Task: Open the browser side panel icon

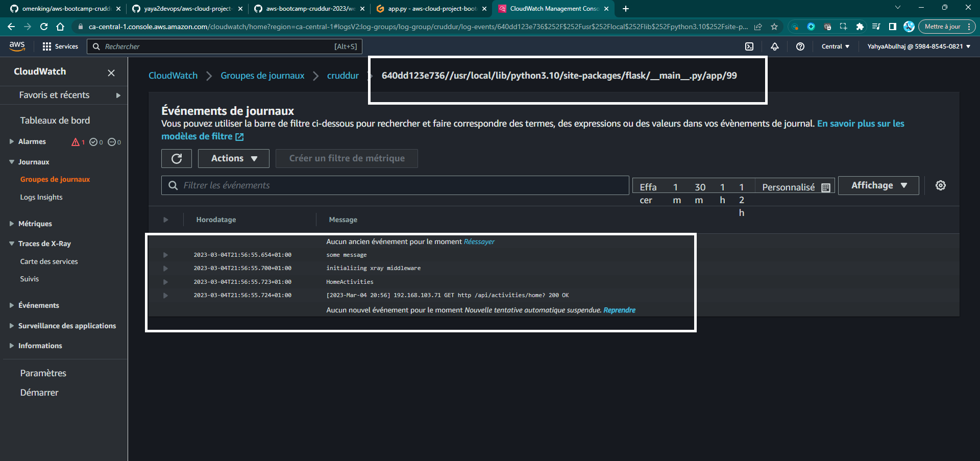Action: (x=892, y=27)
